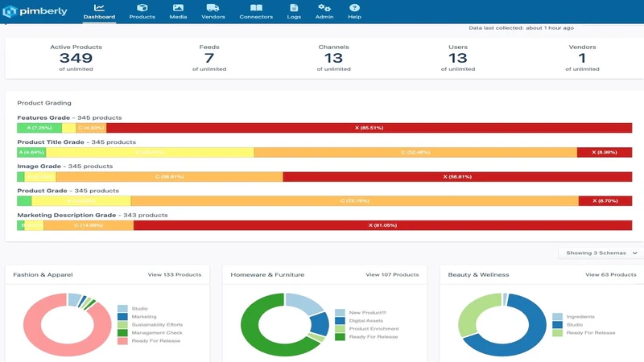The width and height of the screenshot is (644, 362).
Task: Click Product Title Grade X (8.99%) segment
Action: pos(605,152)
